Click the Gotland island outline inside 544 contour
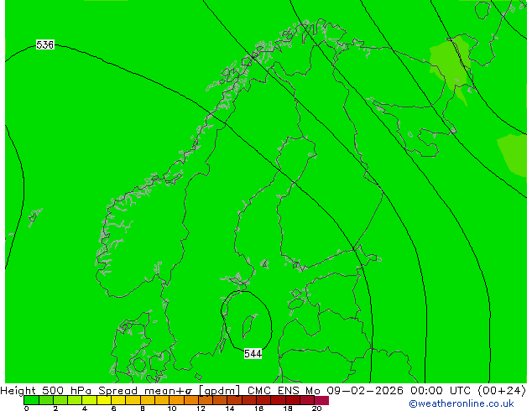The image size is (532, 411). (249, 325)
